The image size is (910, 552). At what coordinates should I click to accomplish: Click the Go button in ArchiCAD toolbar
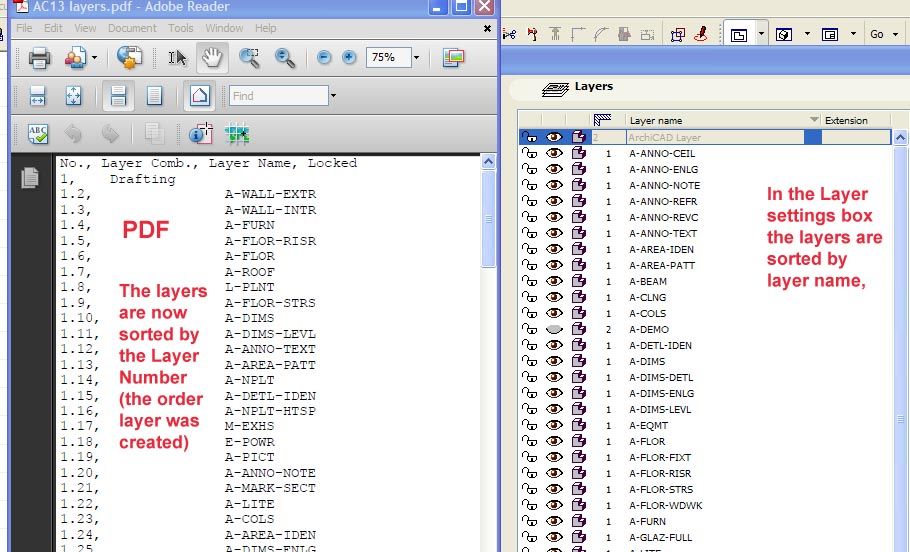pyautogui.click(x=876, y=34)
